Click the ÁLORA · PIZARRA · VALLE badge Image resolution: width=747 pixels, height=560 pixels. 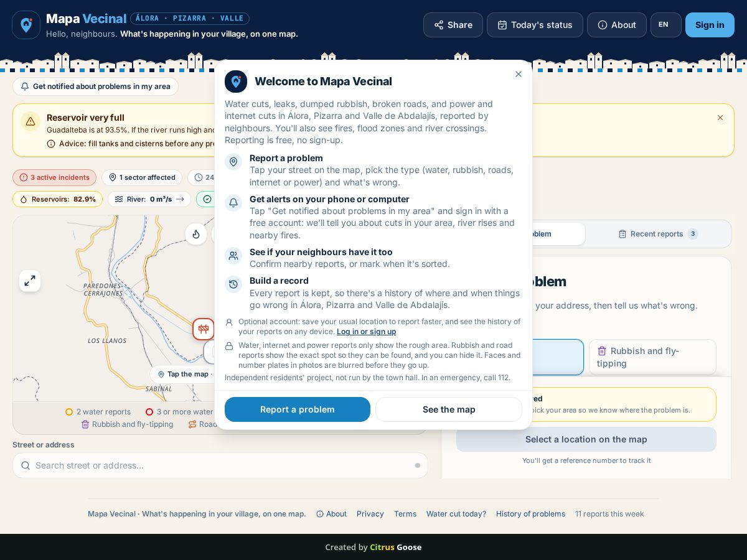pyautogui.click(x=190, y=19)
